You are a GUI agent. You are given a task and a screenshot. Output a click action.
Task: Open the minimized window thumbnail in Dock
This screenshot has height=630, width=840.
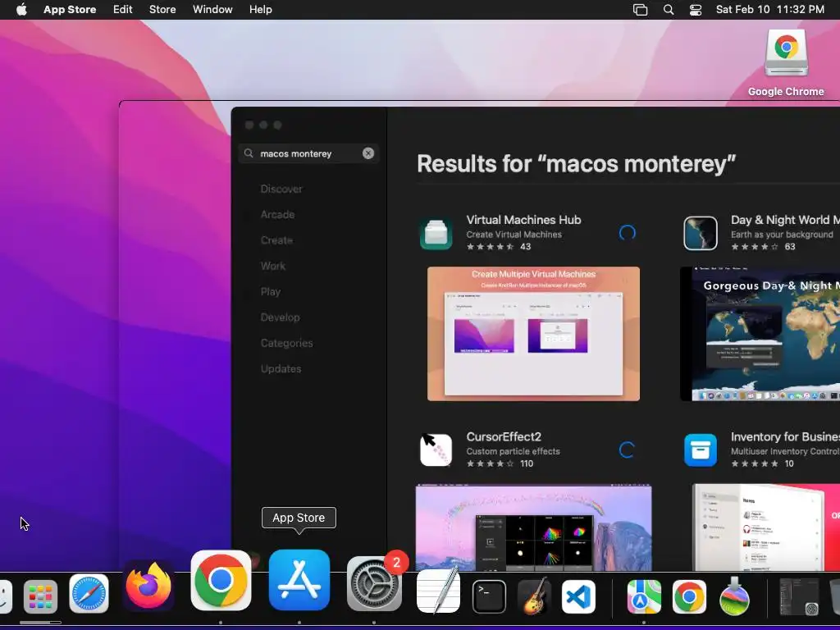(x=799, y=596)
